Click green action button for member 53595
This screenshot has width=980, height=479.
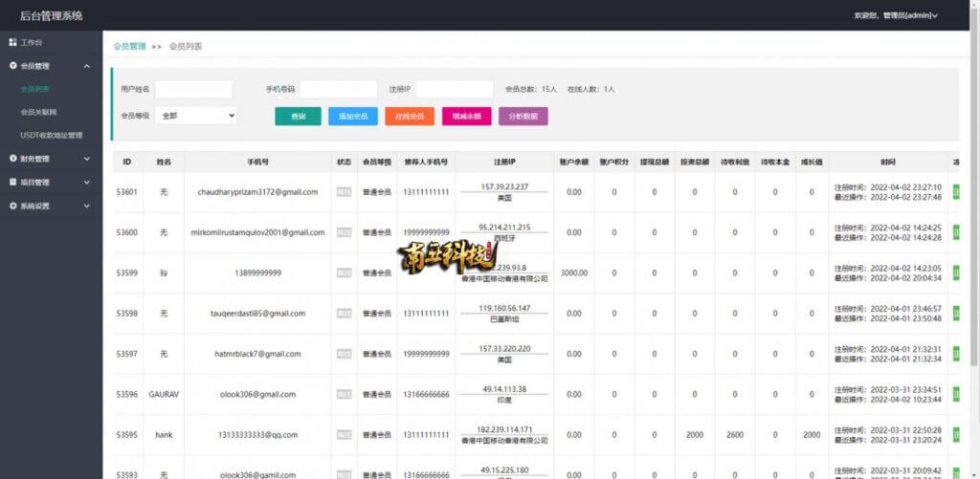point(956,435)
